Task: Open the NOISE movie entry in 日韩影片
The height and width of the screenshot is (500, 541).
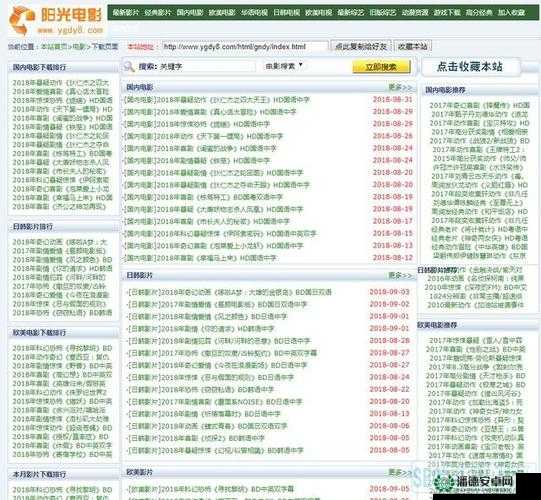Action: [214, 402]
